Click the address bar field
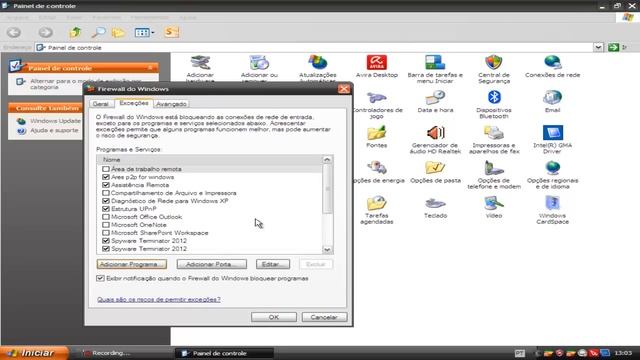The width and height of the screenshot is (640, 360). [x=313, y=47]
